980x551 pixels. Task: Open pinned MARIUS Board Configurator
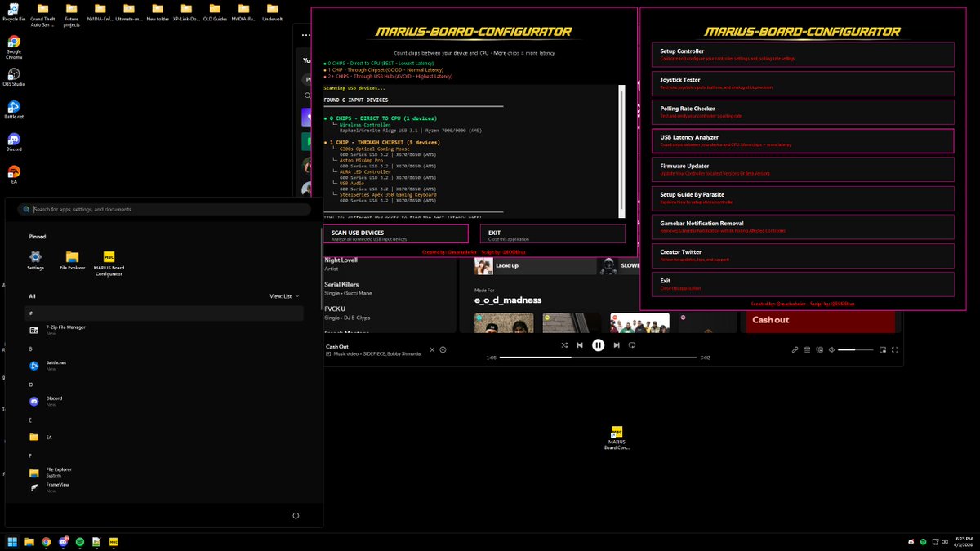coord(109,264)
